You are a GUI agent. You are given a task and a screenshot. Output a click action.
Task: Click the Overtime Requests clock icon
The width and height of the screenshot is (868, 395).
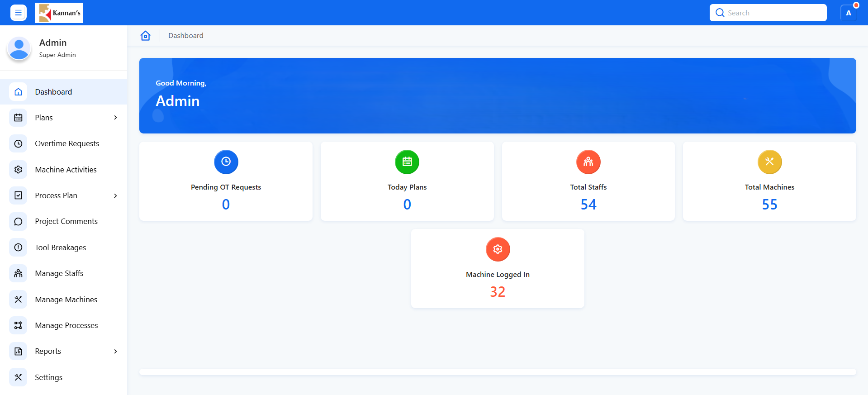coord(18,143)
